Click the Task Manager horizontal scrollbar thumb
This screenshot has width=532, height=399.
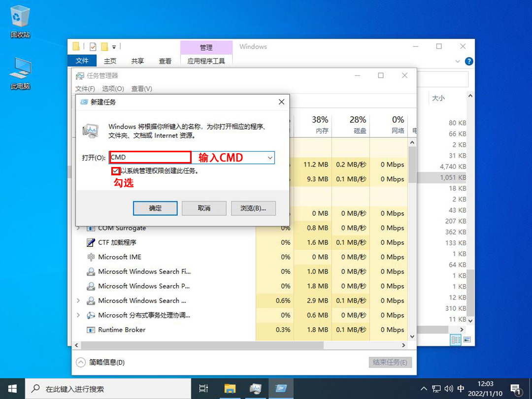click(202, 345)
